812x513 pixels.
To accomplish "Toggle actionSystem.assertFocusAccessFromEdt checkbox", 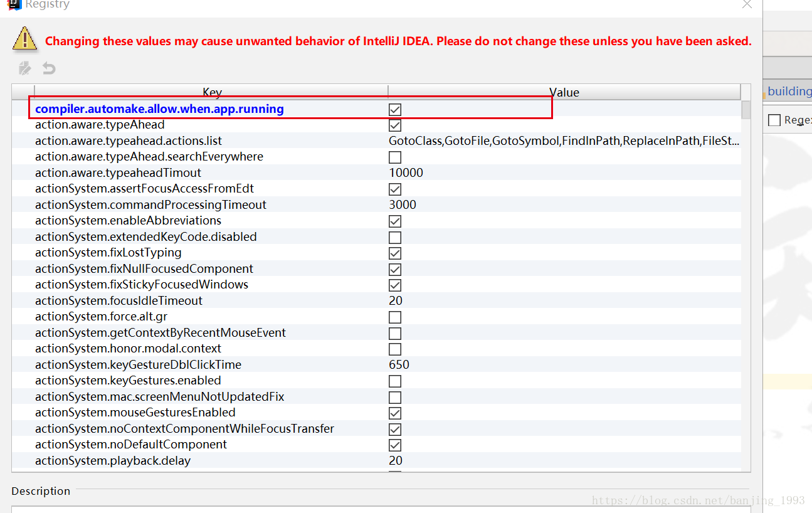I will point(395,189).
